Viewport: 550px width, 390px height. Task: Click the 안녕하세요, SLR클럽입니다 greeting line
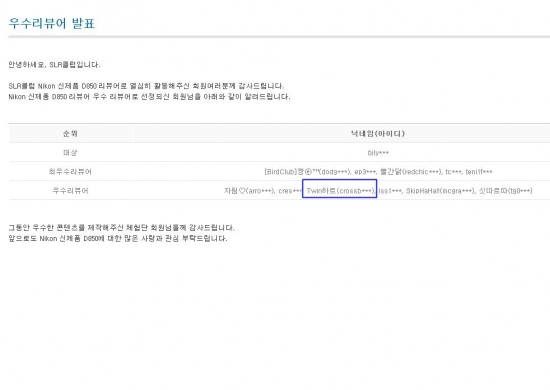pos(54,65)
